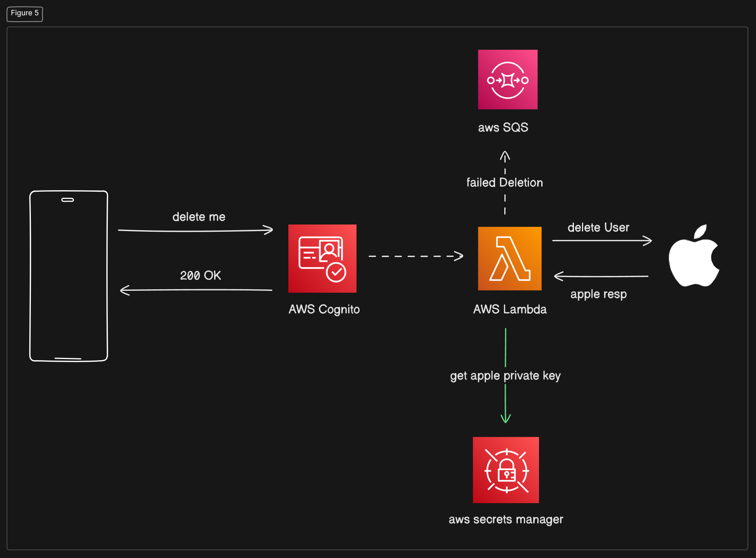756x558 pixels.
Task: Select the 'get apple private key' label
Action: click(x=505, y=376)
